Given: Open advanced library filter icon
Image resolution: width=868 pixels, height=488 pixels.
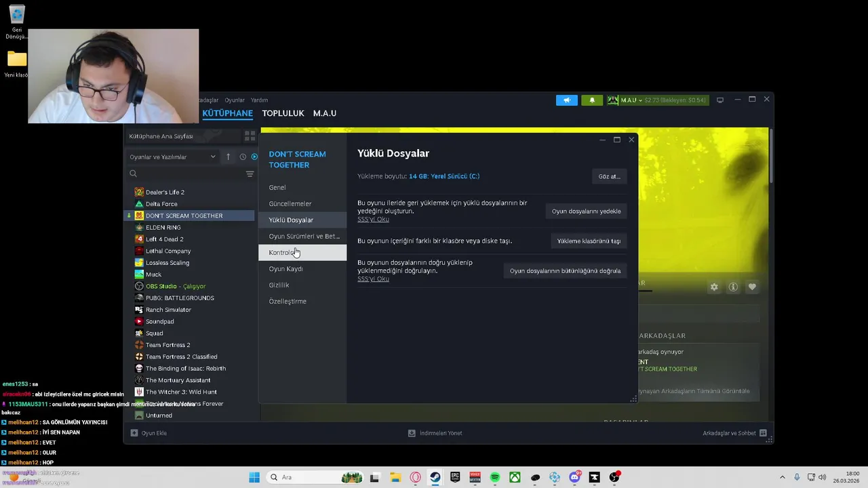Looking at the screenshot, I should pos(250,174).
